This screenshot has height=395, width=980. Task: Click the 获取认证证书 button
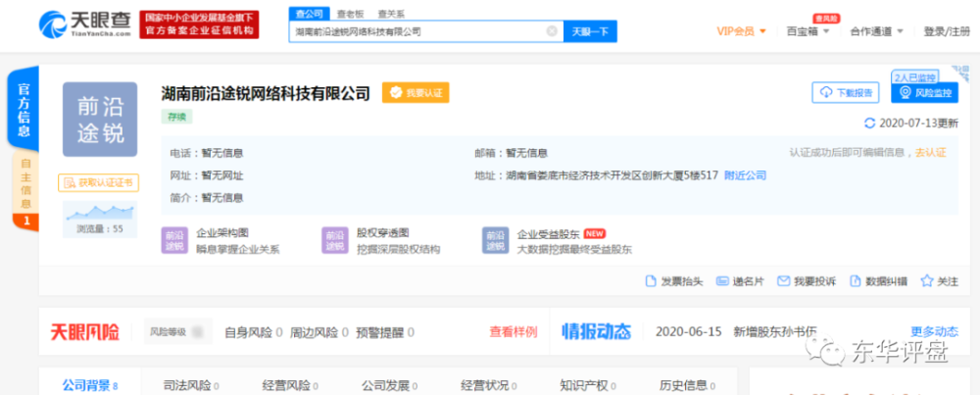(x=99, y=182)
